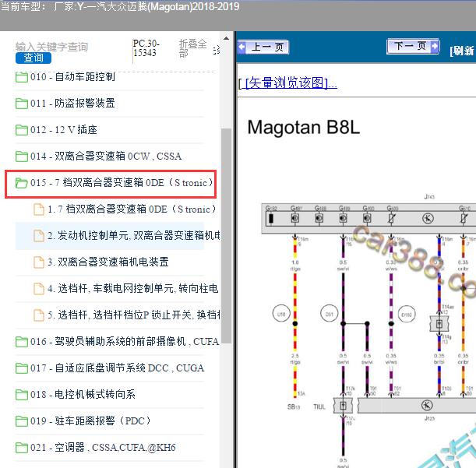Expand 018 - 电控机械式转向系 folder

(83, 394)
